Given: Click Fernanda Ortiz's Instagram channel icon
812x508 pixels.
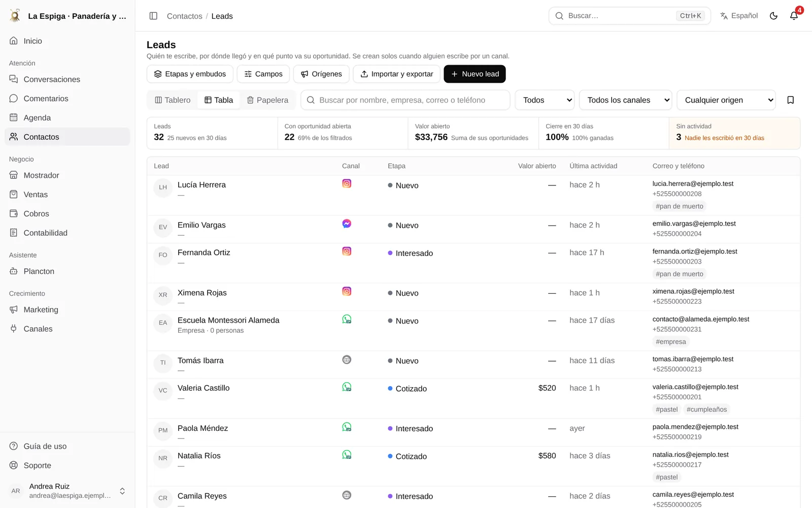Looking at the screenshot, I should click(347, 251).
